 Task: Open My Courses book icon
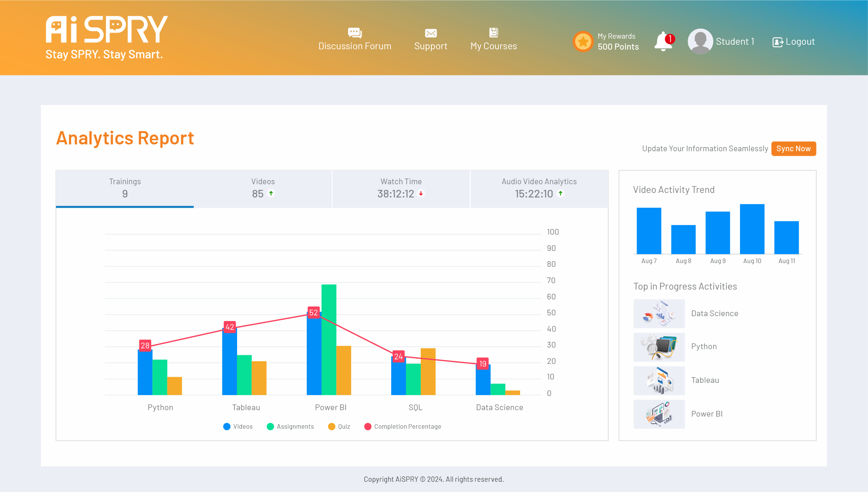(493, 33)
